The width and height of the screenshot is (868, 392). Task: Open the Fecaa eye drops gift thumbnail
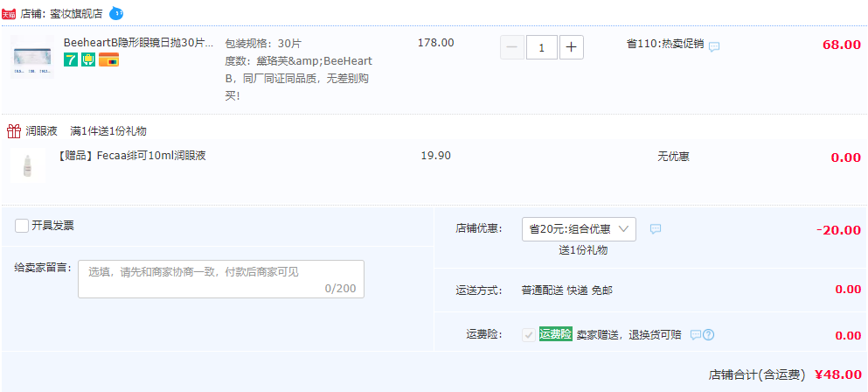tap(27, 164)
